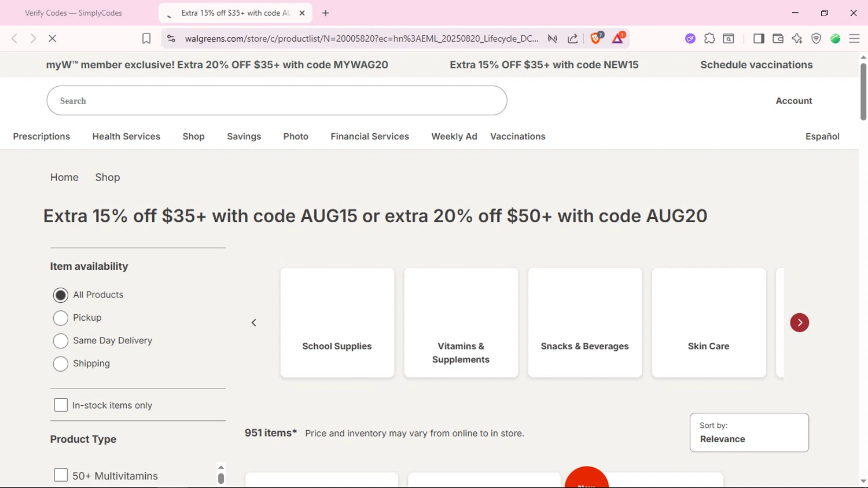Check the In-stock items only box
Image resolution: width=868 pixels, height=488 pixels.
[61, 405]
